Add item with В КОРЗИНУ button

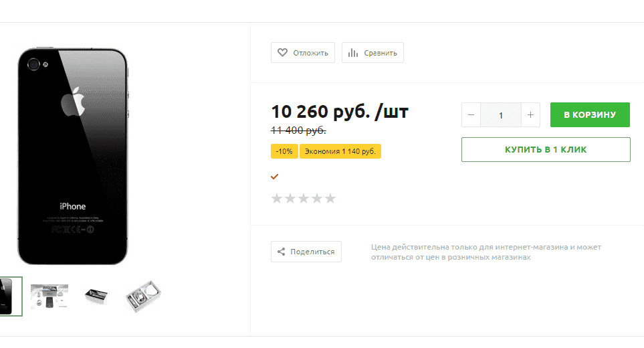coord(590,114)
